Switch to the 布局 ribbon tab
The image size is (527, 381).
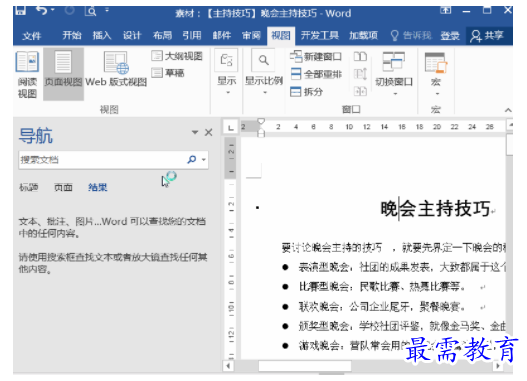pyautogui.click(x=162, y=35)
